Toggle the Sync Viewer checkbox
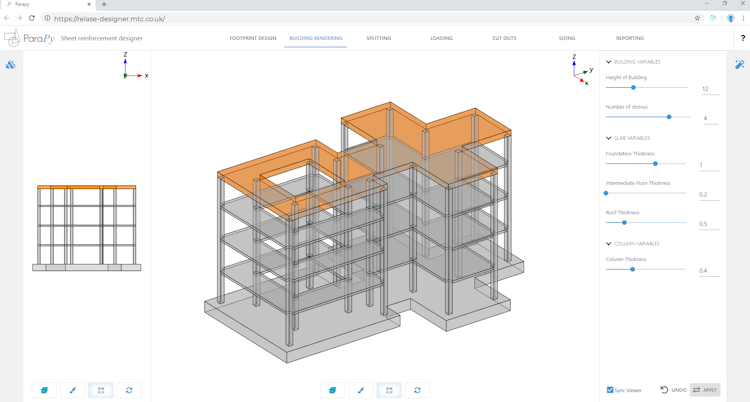750x402 pixels. pos(610,390)
